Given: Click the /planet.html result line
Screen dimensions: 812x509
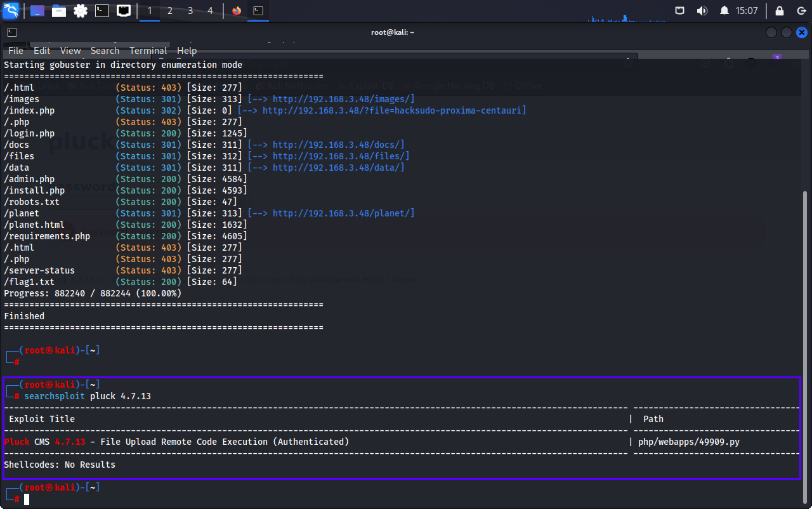Looking at the screenshot, I should pos(126,225).
